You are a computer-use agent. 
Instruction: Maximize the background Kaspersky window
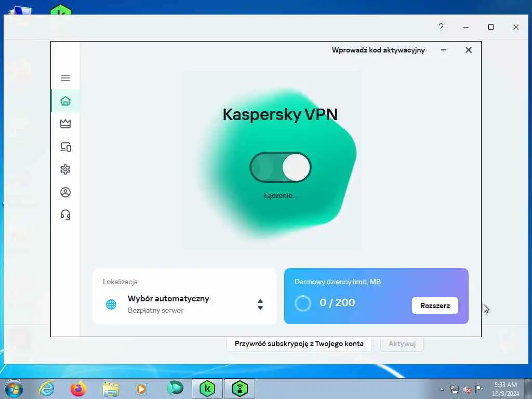pyautogui.click(x=490, y=27)
